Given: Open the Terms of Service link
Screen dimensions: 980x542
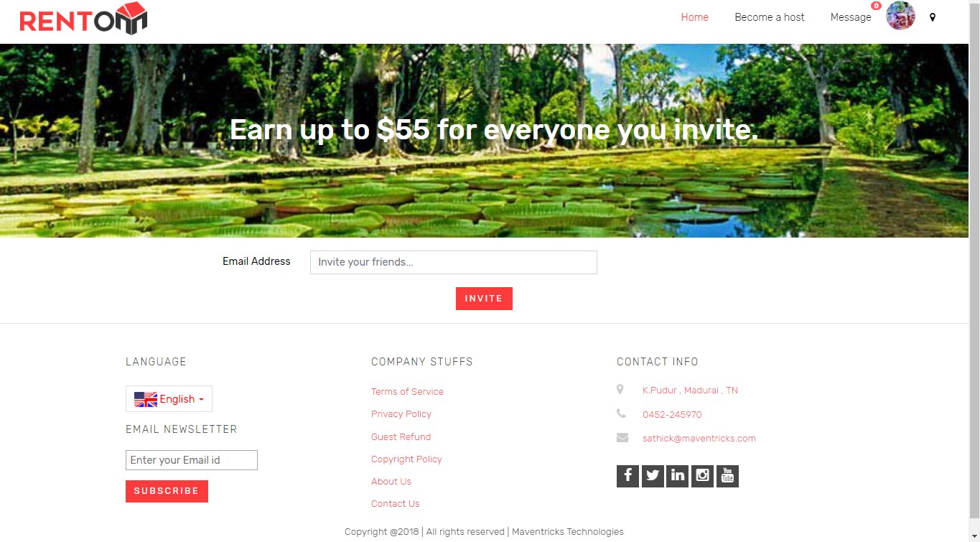Looking at the screenshot, I should tap(407, 392).
